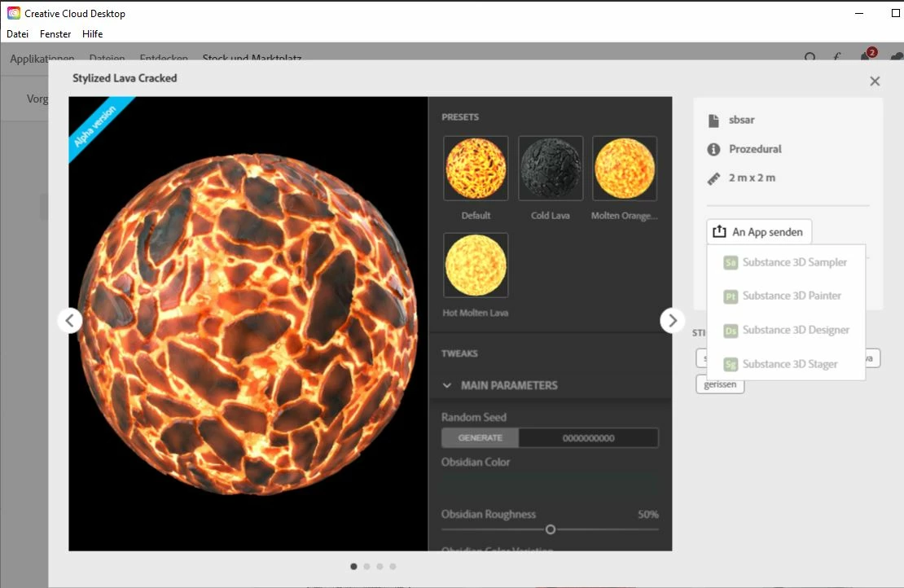
Task: Click the Creative Cloud logo in title bar
Action: [13, 13]
